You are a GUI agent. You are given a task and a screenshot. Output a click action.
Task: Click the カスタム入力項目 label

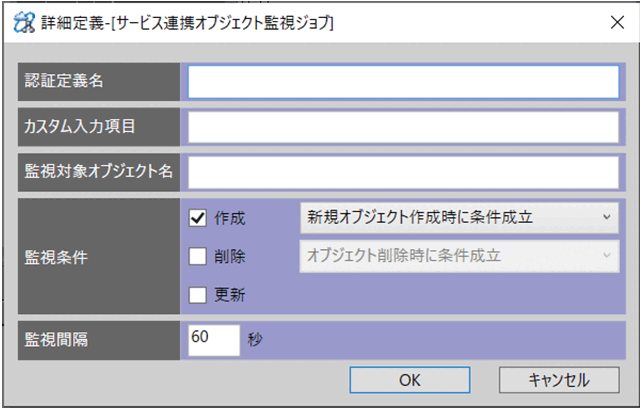[x=80, y=127]
